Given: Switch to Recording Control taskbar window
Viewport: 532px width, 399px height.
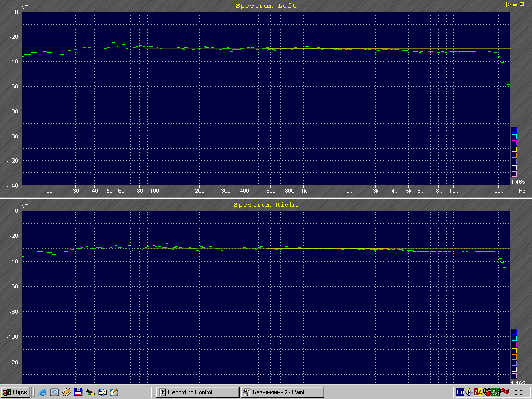Looking at the screenshot, I should (196, 392).
